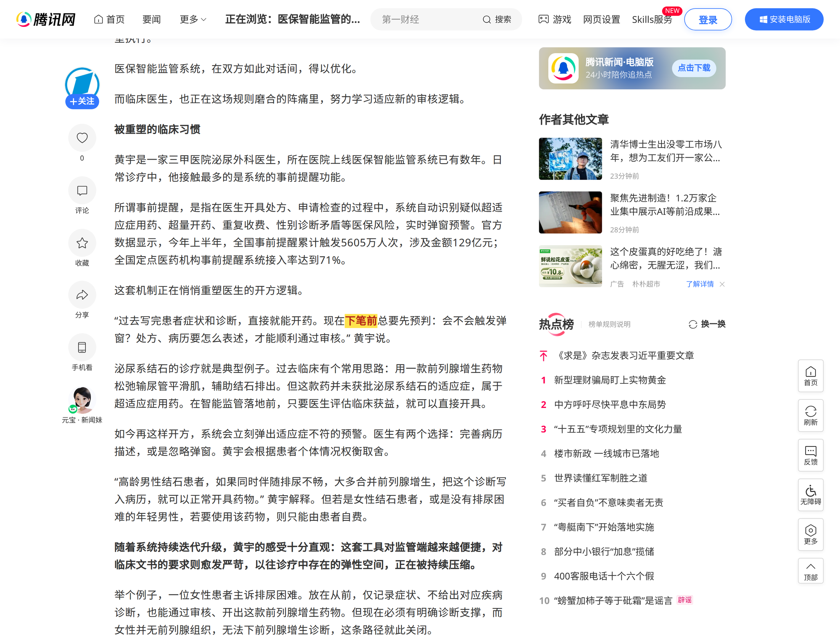The height and width of the screenshot is (642, 840).
Task: Expand the 更多 dropdown in navigation
Action: [193, 19]
